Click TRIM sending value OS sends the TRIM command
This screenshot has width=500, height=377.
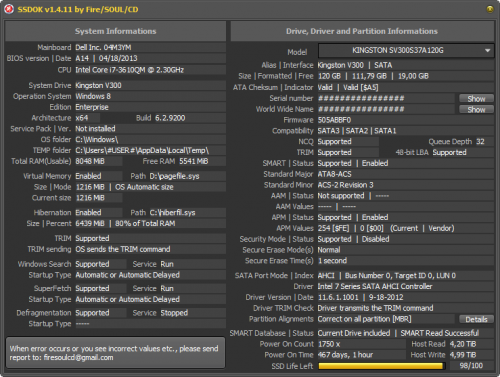pos(123,249)
